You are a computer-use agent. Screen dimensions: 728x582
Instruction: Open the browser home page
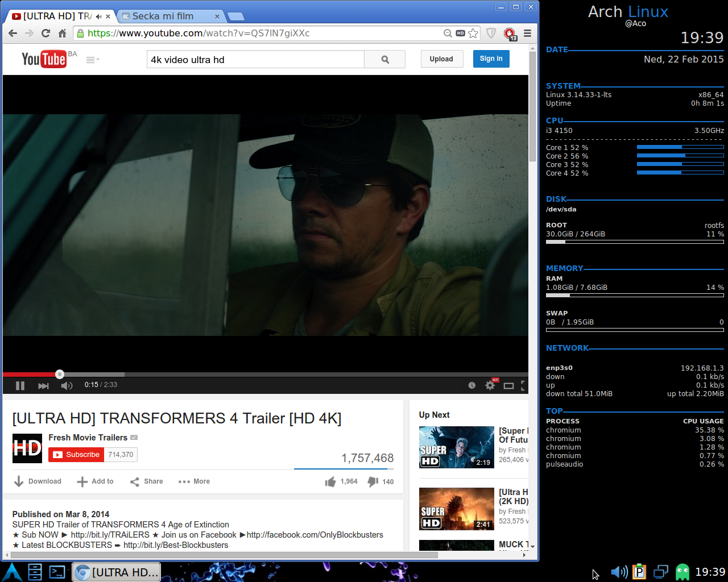[x=63, y=34]
